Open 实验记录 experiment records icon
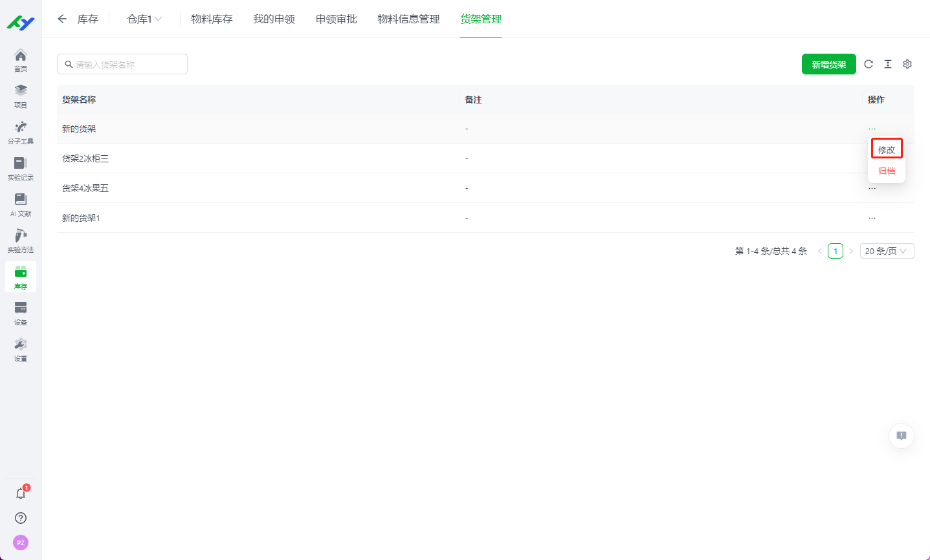Viewport: 930px width, 560px height. [21, 168]
